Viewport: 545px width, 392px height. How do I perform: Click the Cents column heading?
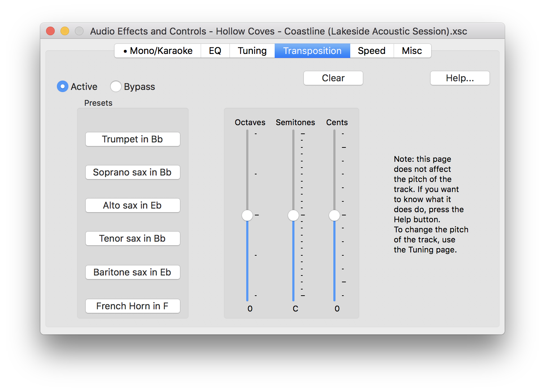pos(337,122)
